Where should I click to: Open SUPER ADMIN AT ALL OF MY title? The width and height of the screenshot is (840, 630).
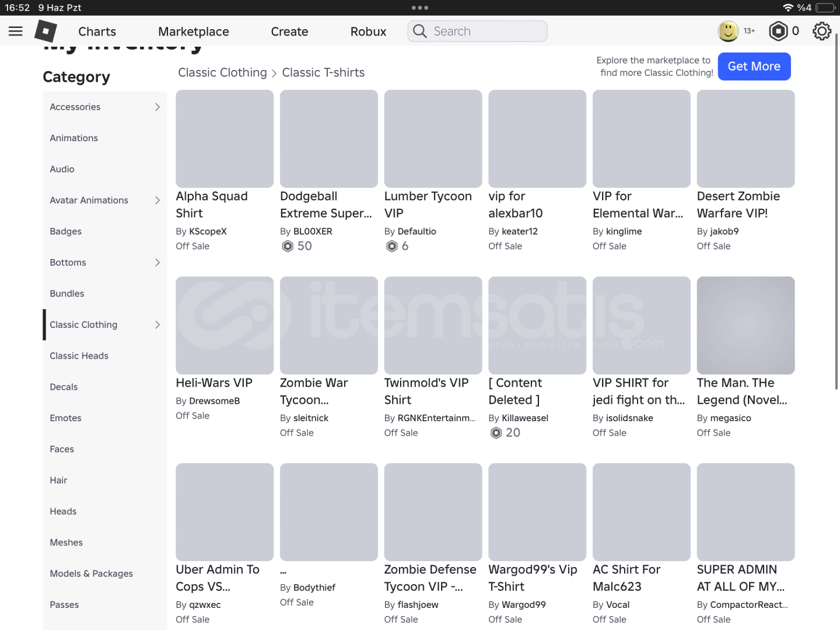(740, 578)
